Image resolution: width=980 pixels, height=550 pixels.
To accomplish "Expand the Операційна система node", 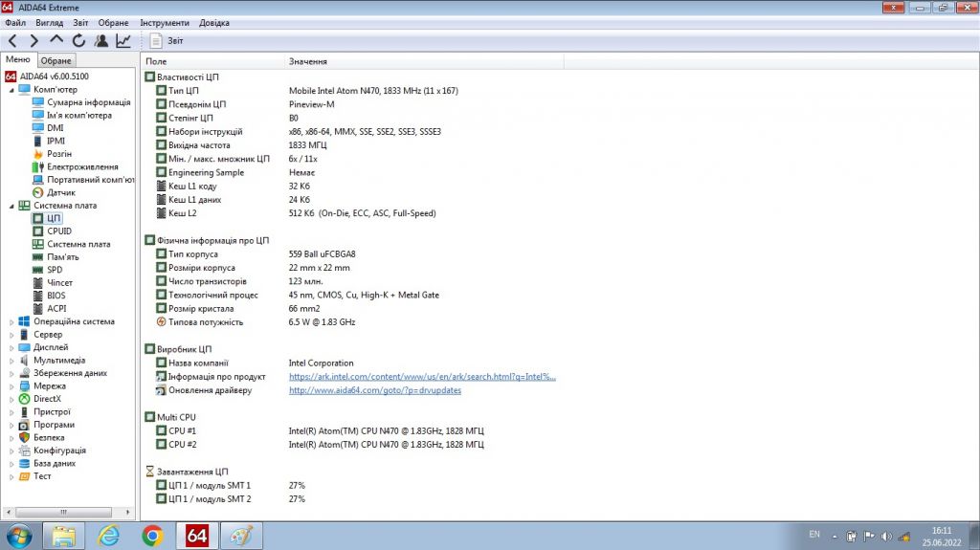I will 11,322.
